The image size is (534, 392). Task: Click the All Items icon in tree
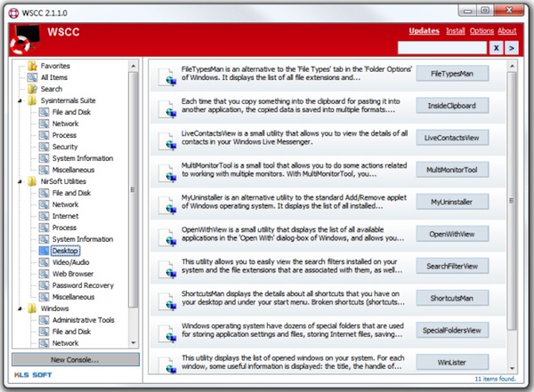click(32, 77)
